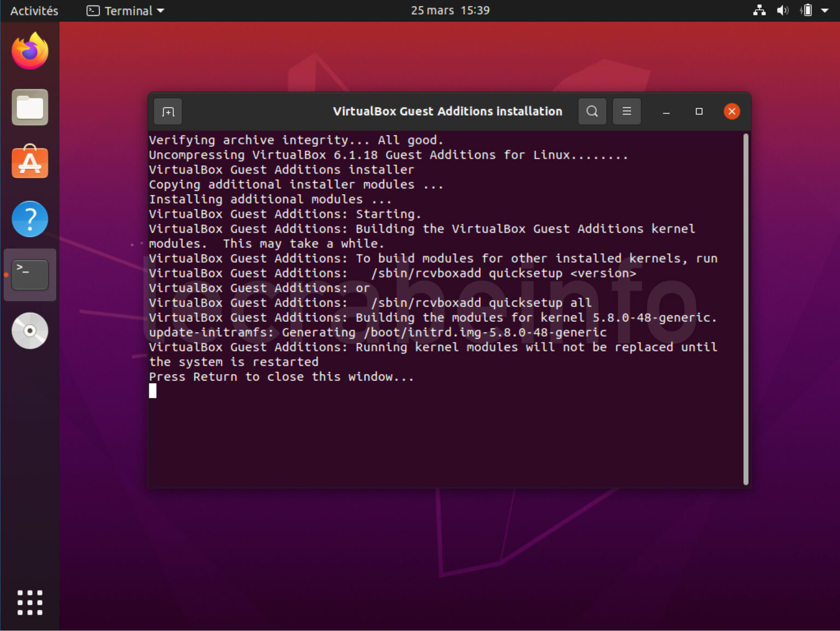The width and height of the screenshot is (840, 631).
Task: Click the battery status icon
Action: (x=807, y=10)
